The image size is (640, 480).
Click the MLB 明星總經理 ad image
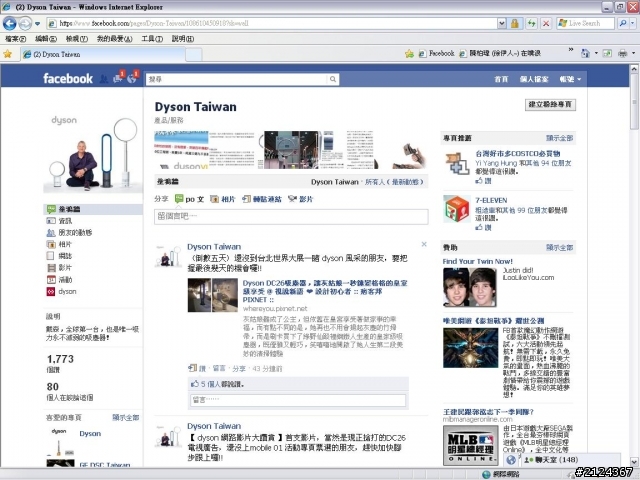pyautogui.click(x=470, y=445)
